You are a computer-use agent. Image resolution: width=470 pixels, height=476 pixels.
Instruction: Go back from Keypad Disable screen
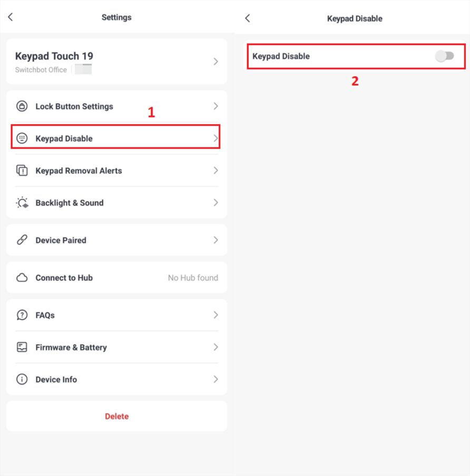point(248,18)
